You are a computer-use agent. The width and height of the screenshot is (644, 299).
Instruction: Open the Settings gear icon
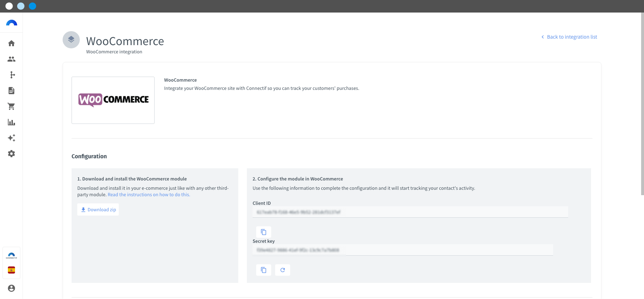coord(11,154)
